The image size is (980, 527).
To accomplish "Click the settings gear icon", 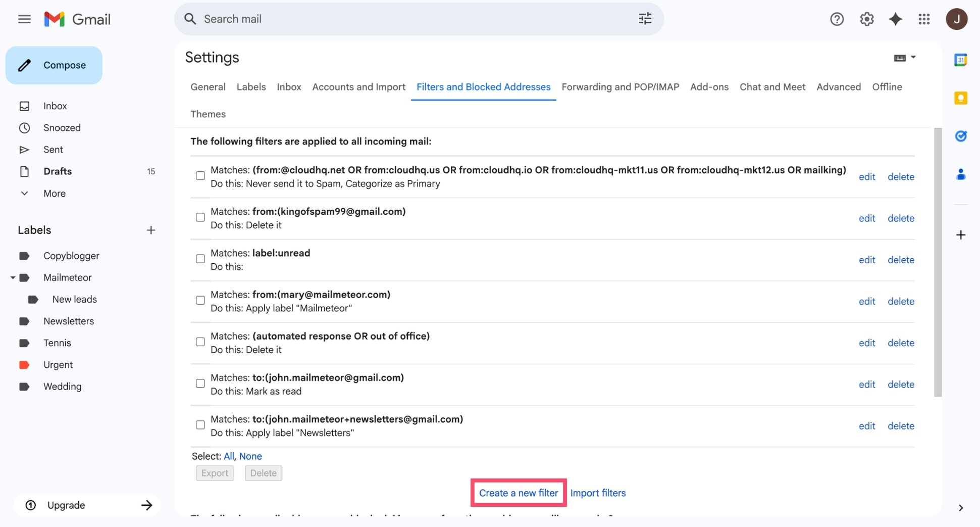I will pos(866,19).
